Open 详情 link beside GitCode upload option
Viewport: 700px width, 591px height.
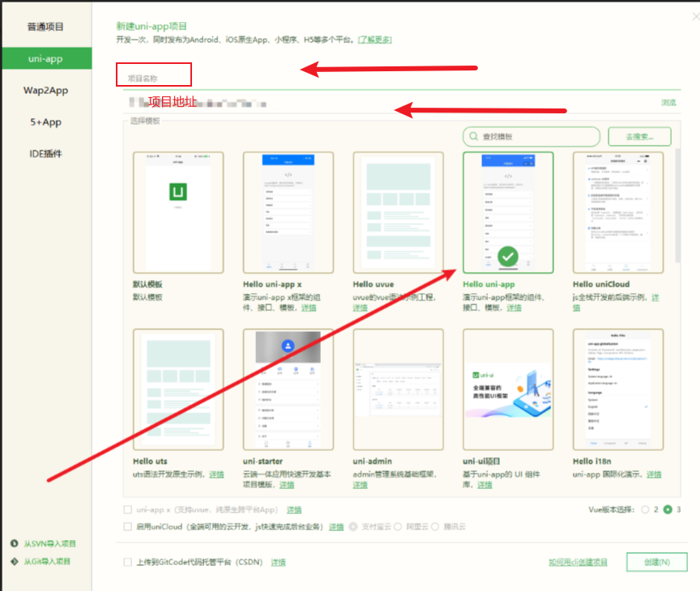coord(278,563)
